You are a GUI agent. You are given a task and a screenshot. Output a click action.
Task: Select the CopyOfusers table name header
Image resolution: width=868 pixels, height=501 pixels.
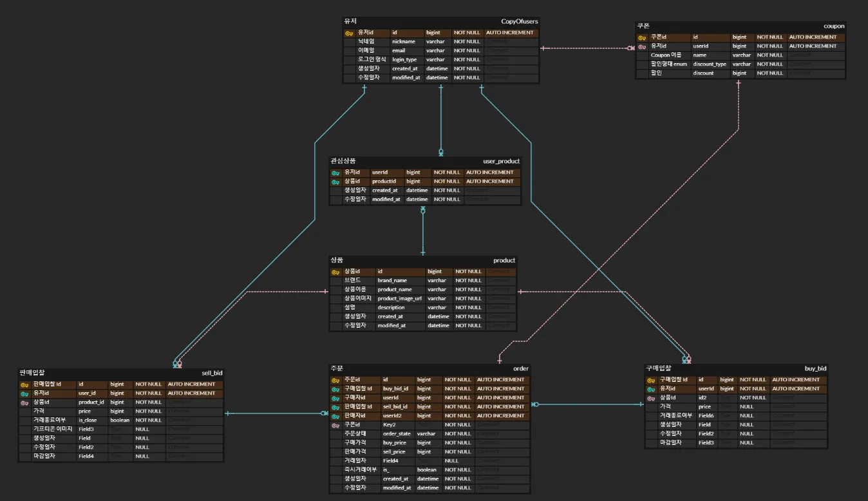[x=519, y=22]
